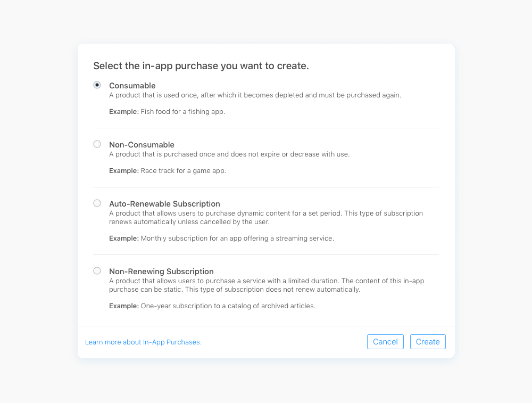Open Learn more about In-App Purchases link
The height and width of the screenshot is (403, 532).
(x=143, y=342)
